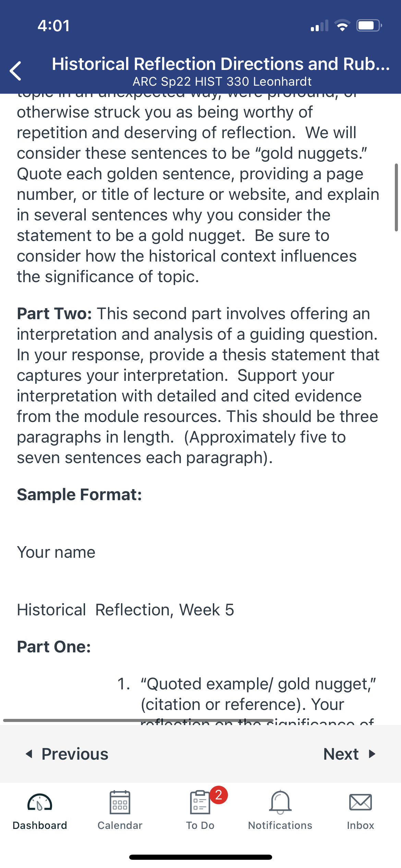Click the left arrow beside Previous
Screen dimensions: 401x868
click(x=29, y=754)
